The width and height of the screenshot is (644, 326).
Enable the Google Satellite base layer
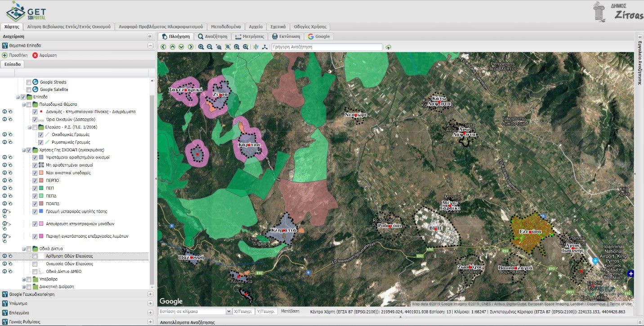(29, 90)
